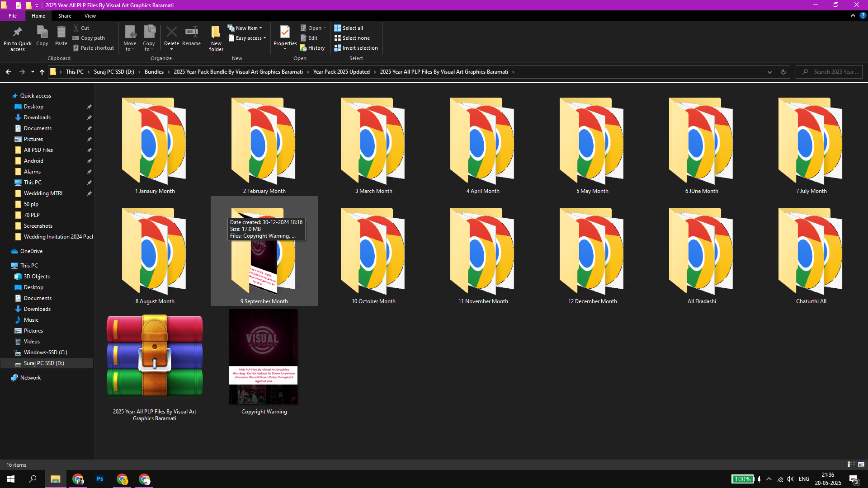The image size is (868, 488).
Task: Open the notification center icon
Action: click(x=854, y=479)
